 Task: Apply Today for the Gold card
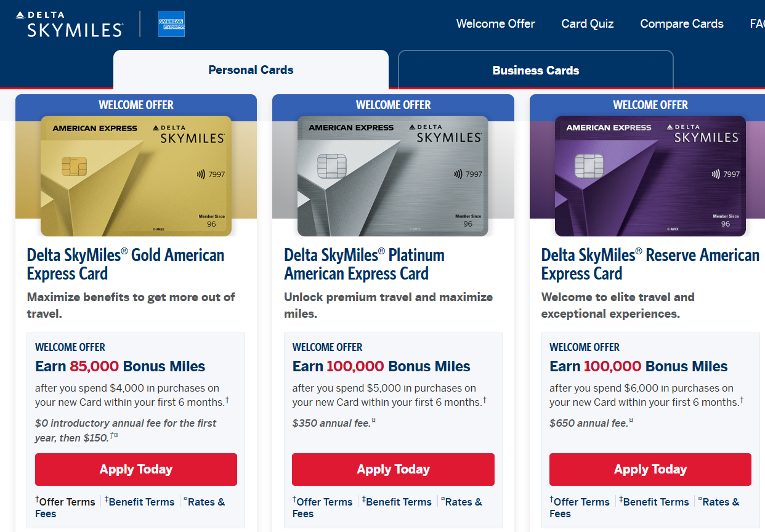point(136,470)
